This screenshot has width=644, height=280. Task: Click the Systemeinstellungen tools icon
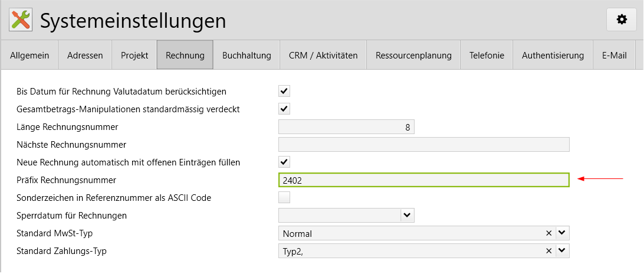click(x=21, y=20)
